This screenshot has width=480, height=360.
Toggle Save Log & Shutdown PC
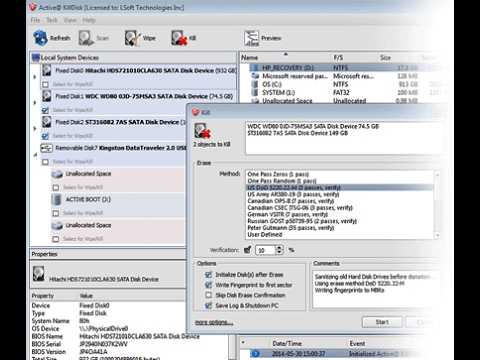208,305
